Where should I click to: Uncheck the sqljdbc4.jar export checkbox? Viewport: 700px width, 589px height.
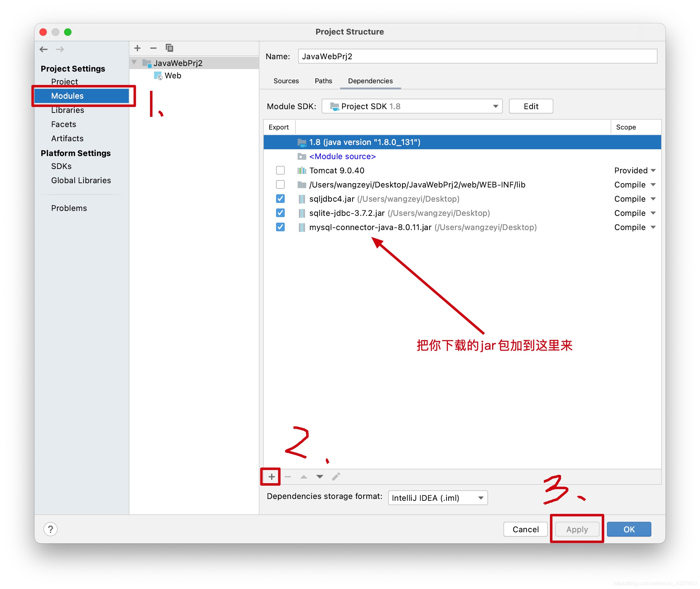tap(280, 199)
